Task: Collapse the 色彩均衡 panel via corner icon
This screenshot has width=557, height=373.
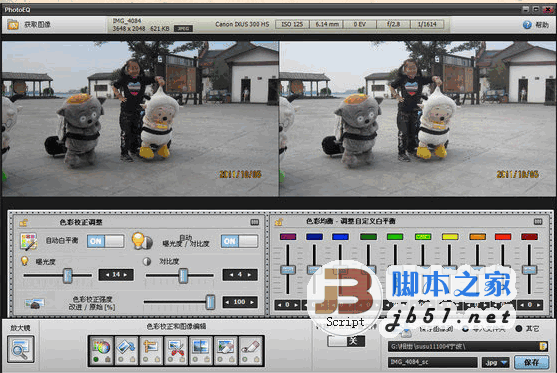Action: pyautogui.click(x=538, y=222)
